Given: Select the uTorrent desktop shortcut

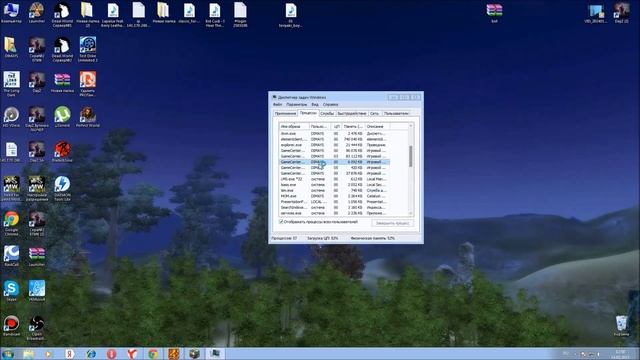Looking at the screenshot, I should click(62, 117).
